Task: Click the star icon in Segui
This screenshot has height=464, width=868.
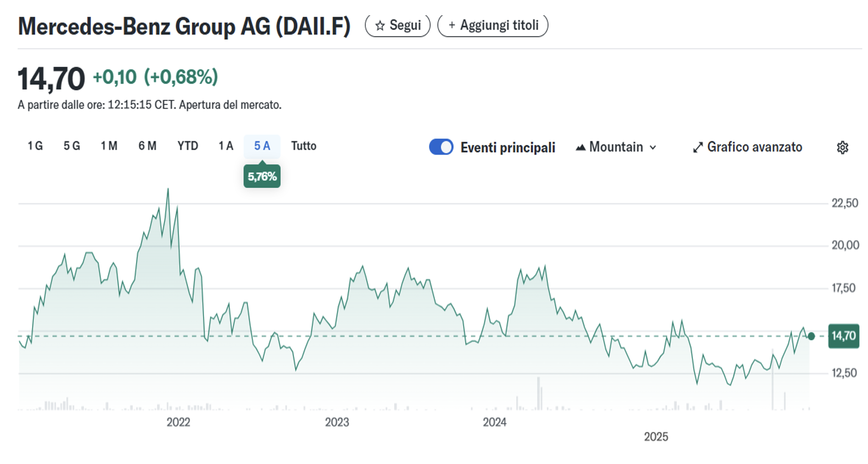Action: click(x=380, y=26)
